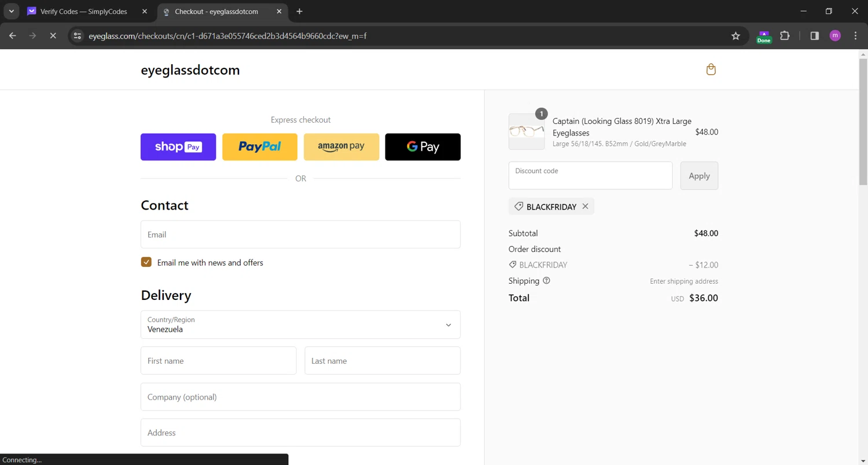Image resolution: width=868 pixels, height=465 pixels.
Task: Focus the Email input field
Action: (x=300, y=235)
